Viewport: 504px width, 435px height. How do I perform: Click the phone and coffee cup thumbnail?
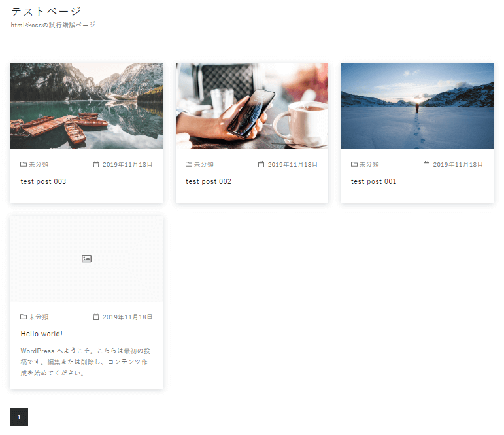point(252,106)
